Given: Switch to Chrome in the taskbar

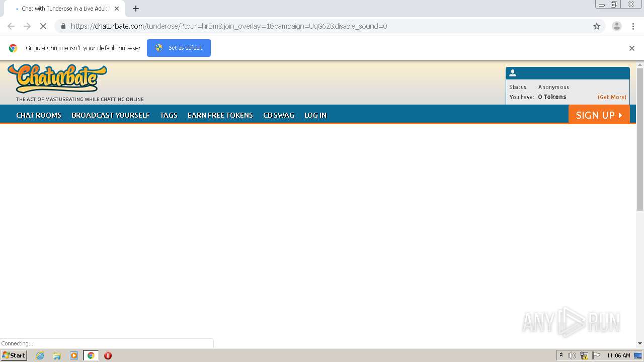Looking at the screenshot, I should 91,355.
